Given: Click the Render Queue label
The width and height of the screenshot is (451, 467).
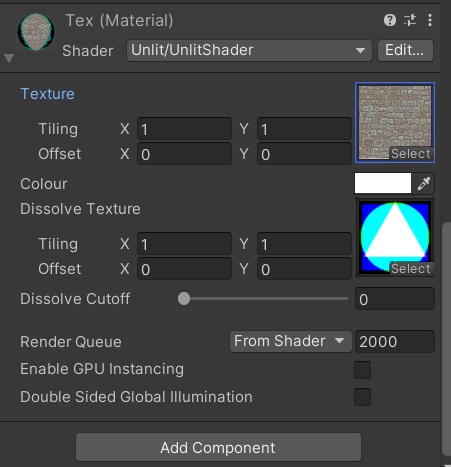Looking at the screenshot, I should 71,342.
